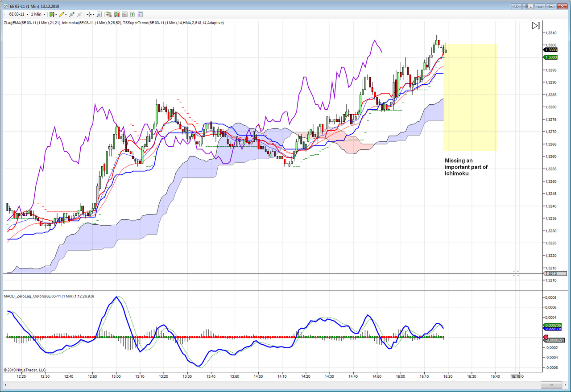Click the 12:20 time axis label
Viewport: 571px width, 392px height.
click(x=21, y=376)
